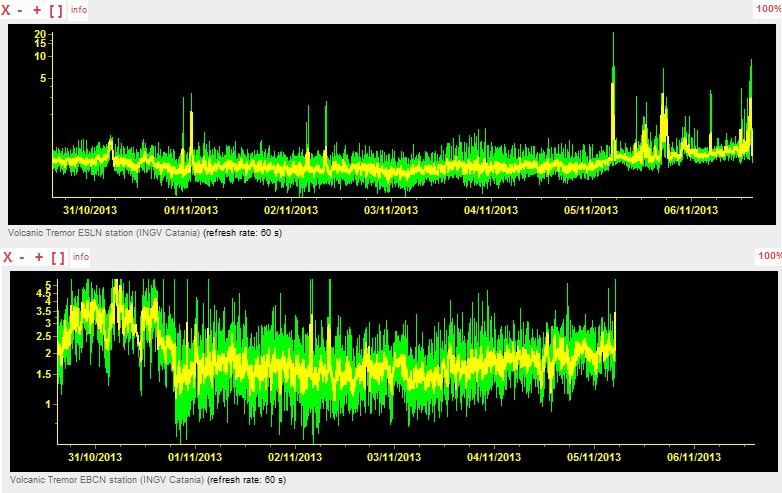Click the 100% zoom label above EBCN chart
The image size is (782, 493).
click(768, 256)
